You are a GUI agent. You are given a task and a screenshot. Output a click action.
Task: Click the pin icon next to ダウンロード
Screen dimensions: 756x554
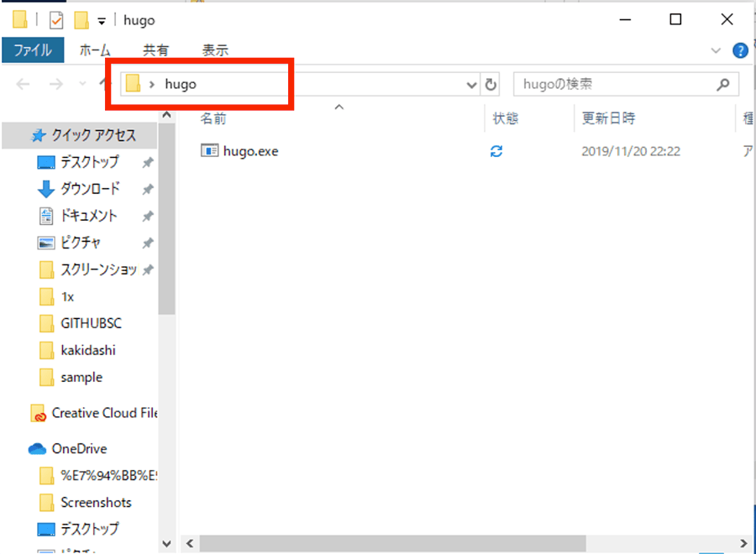pos(148,190)
